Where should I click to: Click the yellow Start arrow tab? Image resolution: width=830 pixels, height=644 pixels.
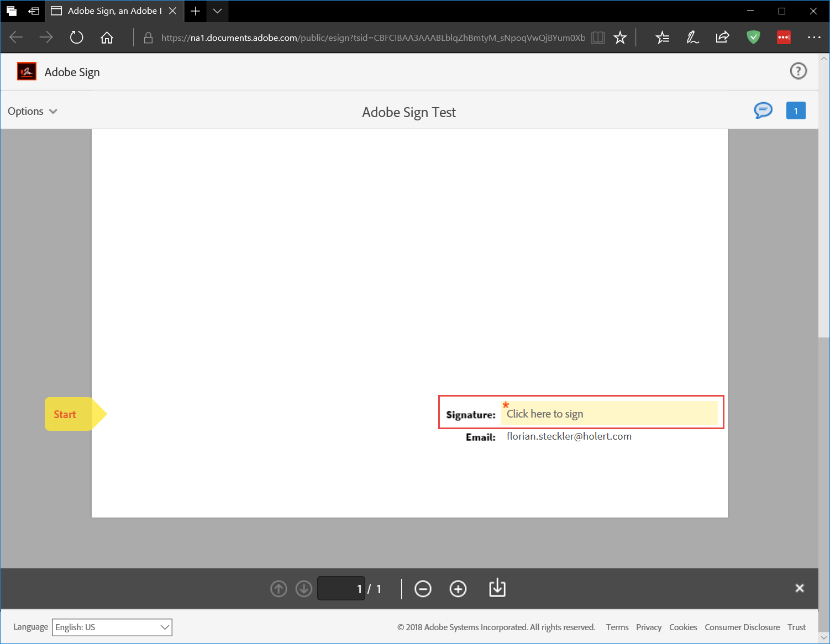point(75,414)
